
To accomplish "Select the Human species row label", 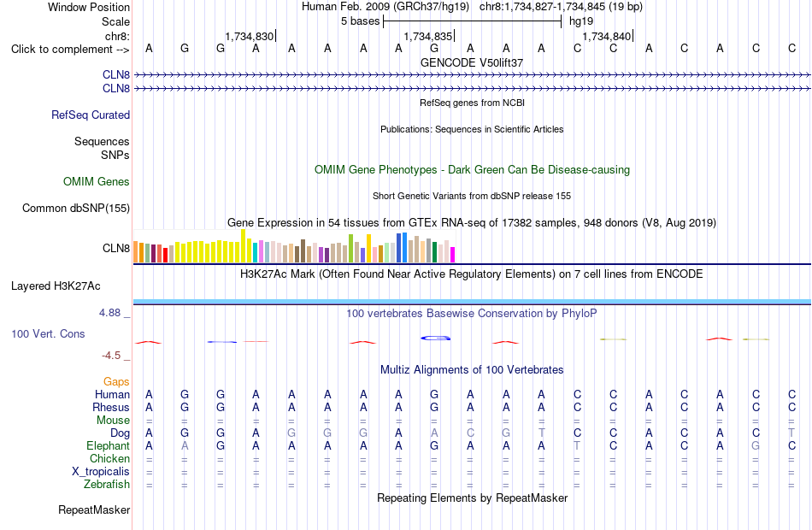I will pos(112,395).
